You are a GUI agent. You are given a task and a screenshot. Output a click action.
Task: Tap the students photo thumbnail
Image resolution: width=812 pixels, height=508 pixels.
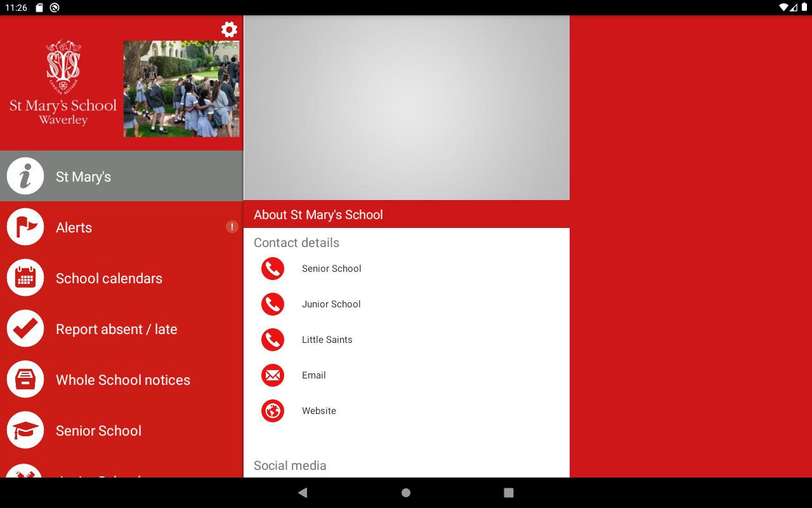coord(181,89)
